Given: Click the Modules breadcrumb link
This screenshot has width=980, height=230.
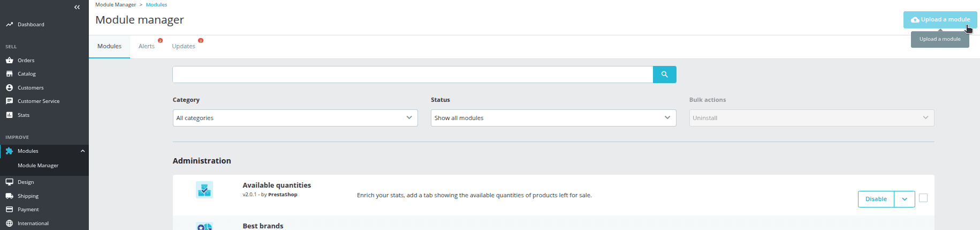Looking at the screenshot, I should (156, 4).
